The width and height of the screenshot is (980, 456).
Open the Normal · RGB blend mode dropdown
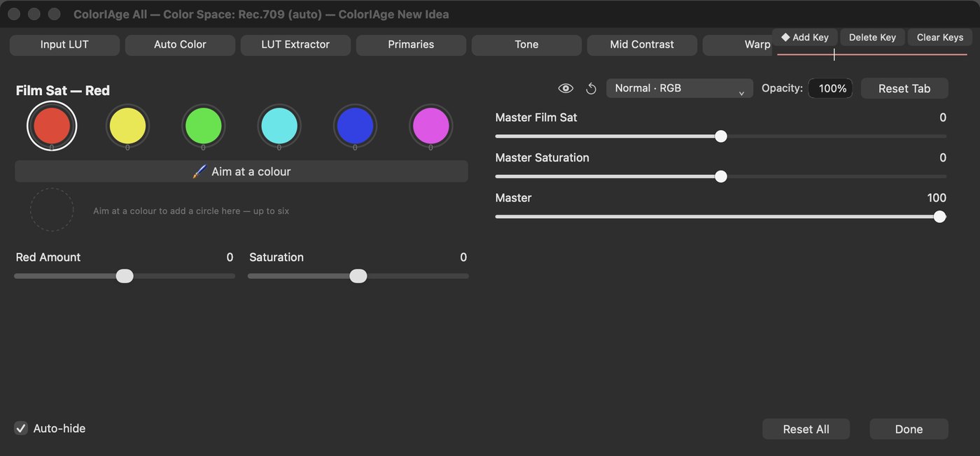pyautogui.click(x=680, y=88)
